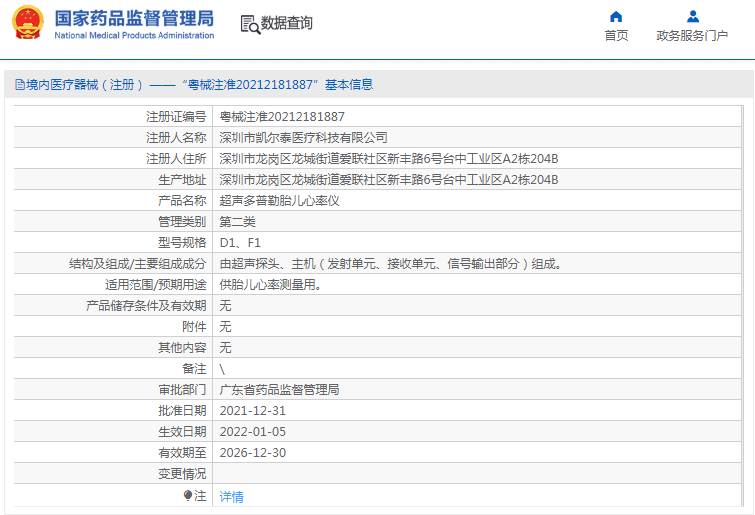Viewport: 755px width, 515px height.
Task: Click expiry date 2026-12-30
Action: click(253, 453)
